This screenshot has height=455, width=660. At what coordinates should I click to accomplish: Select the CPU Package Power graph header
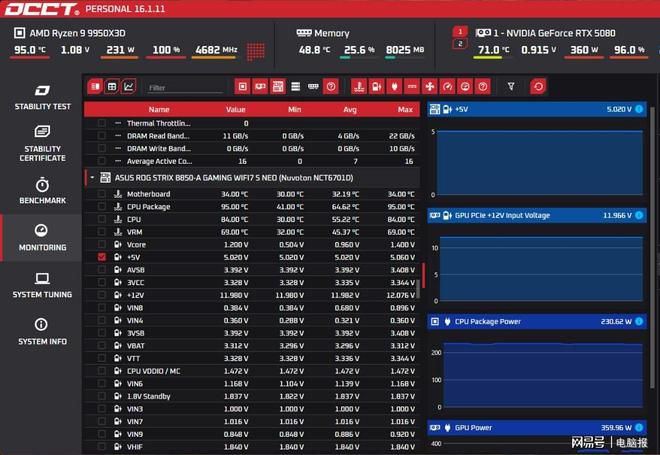pyautogui.click(x=537, y=322)
